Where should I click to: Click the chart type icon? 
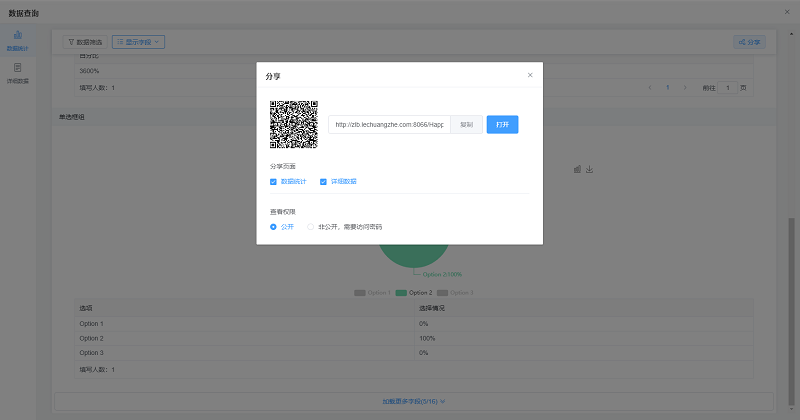coord(577,169)
